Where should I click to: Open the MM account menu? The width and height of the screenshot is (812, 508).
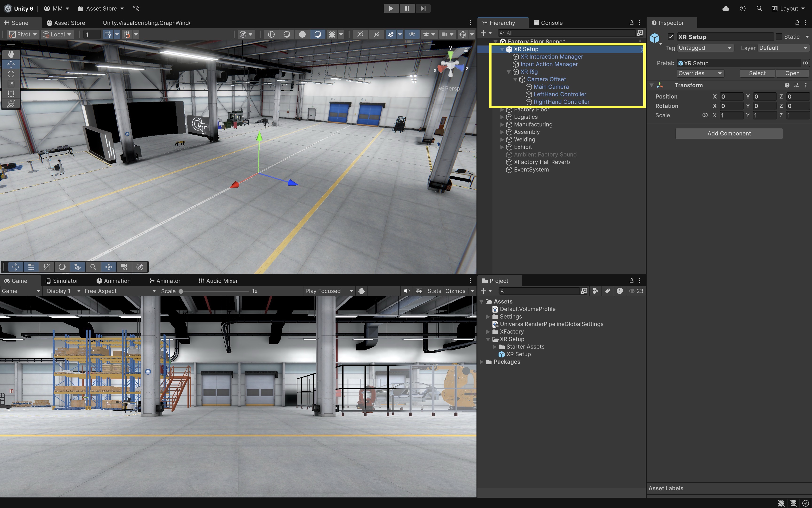pyautogui.click(x=56, y=8)
